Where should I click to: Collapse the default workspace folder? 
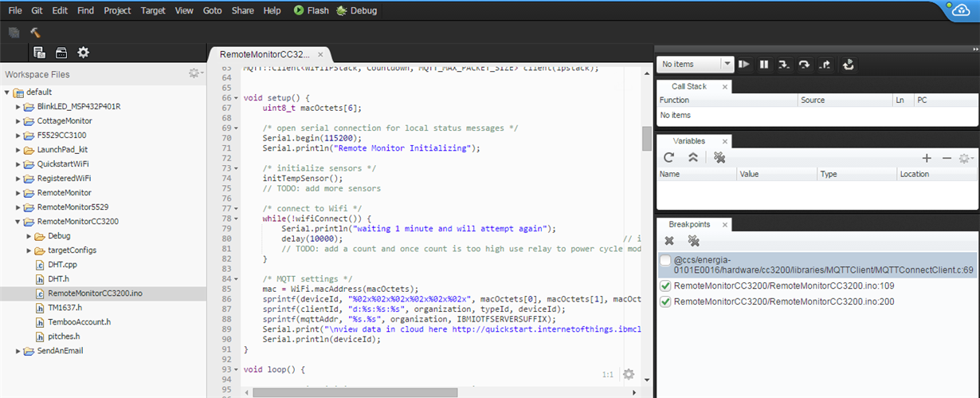click(7, 92)
